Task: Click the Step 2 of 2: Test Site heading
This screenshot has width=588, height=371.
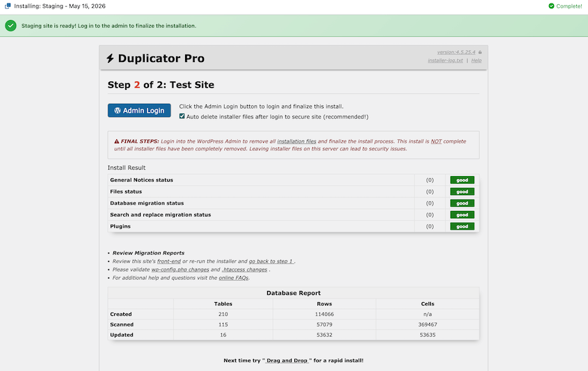Action: click(x=161, y=85)
